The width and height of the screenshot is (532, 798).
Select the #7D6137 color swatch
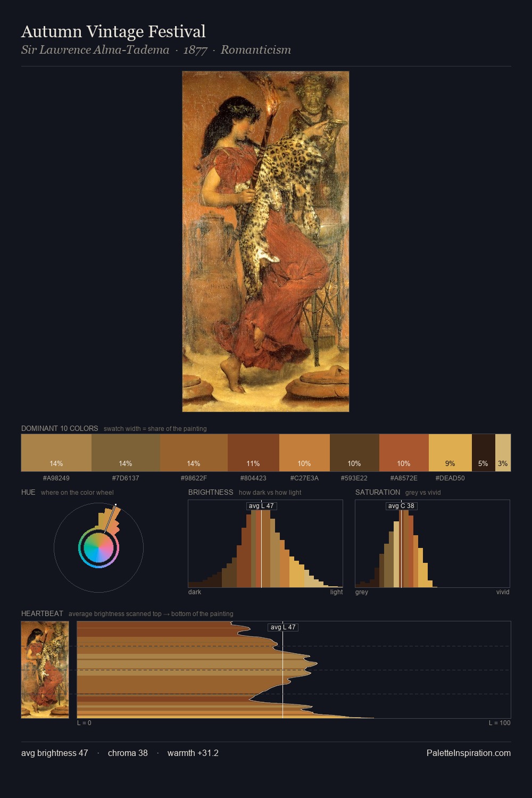pyautogui.click(x=126, y=453)
